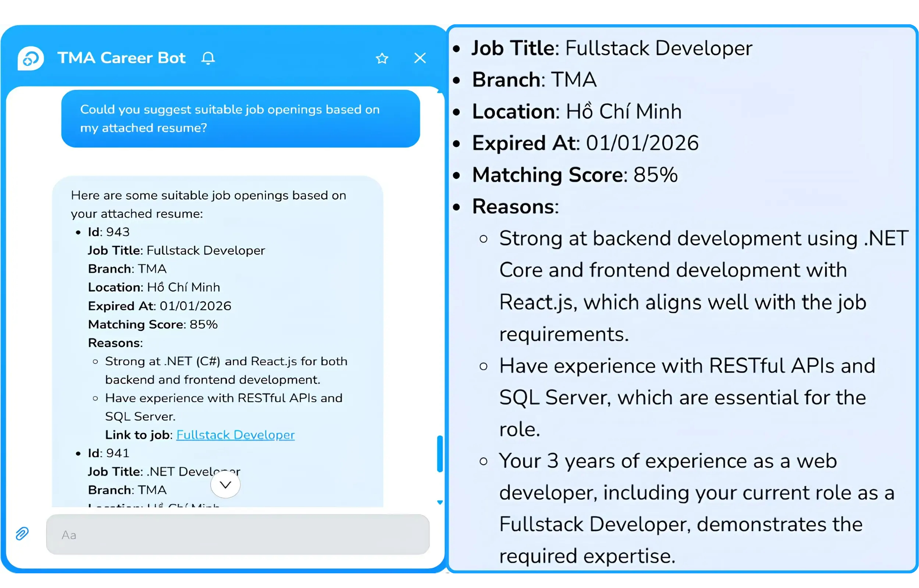Toggle the notification bell icon
The width and height of the screenshot is (919, 588).
[208, 58]
